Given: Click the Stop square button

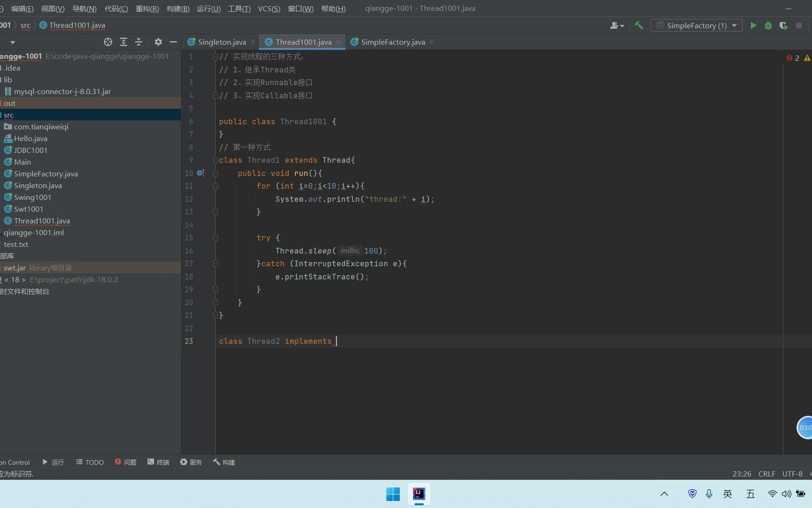Looking at the screenshot, I should (799, 25).
